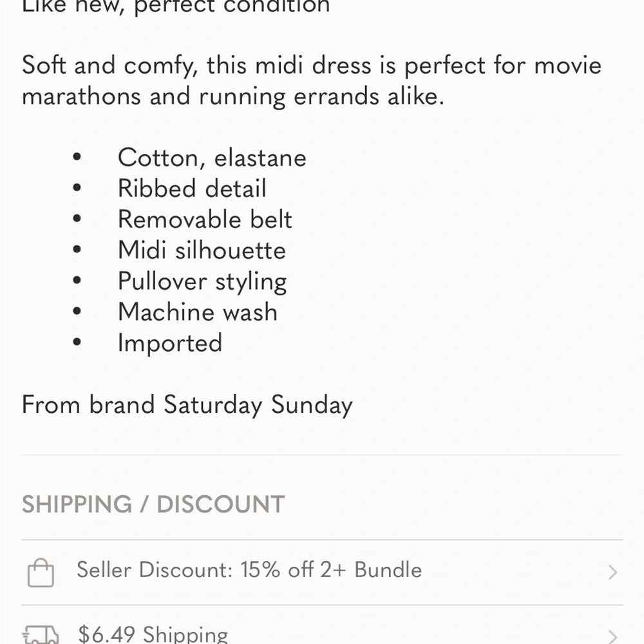Tap the 'Cotton, elastane' bullet item
This screenshot has width=644, height=644.
point(212,158)
